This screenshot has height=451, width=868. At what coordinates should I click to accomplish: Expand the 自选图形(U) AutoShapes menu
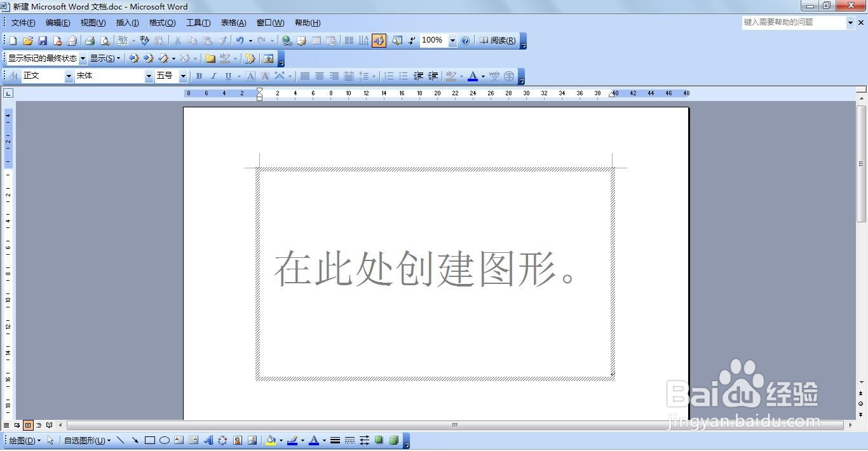click(87, 440)
